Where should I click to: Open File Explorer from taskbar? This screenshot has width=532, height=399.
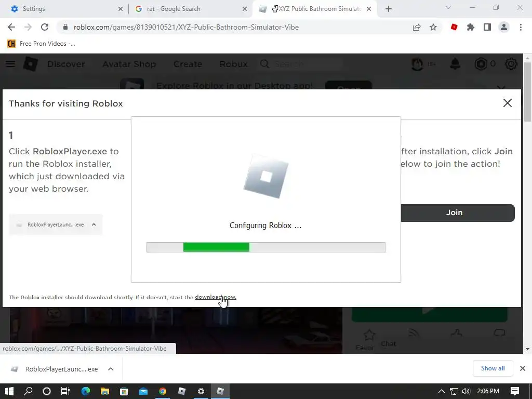tap(105, 391)
